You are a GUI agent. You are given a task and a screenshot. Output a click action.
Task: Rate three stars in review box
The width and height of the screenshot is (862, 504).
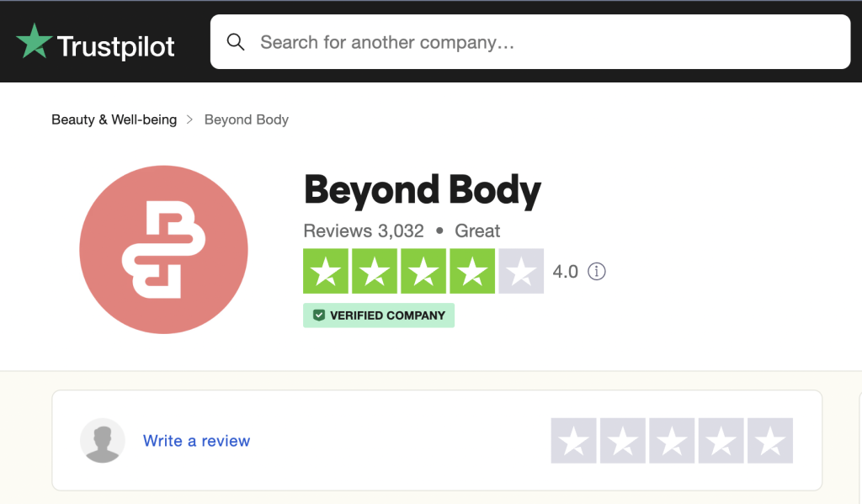(x=672, y=441)
